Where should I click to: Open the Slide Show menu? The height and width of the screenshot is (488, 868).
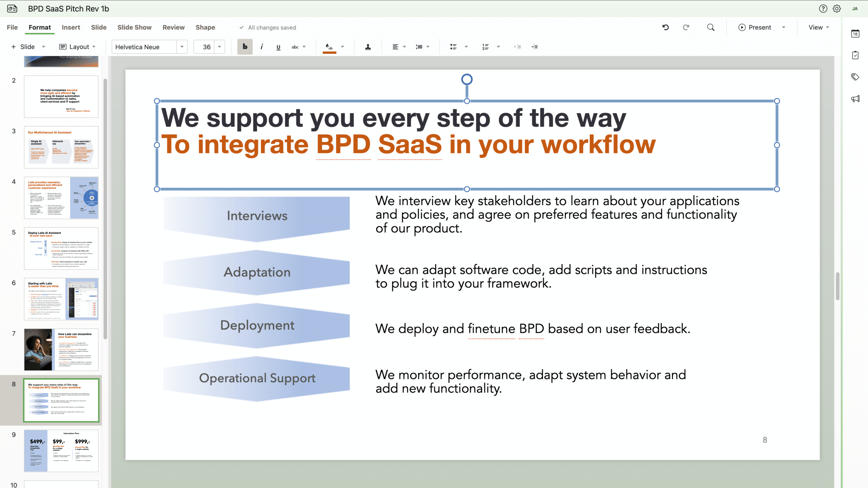[x=134, y=27]
